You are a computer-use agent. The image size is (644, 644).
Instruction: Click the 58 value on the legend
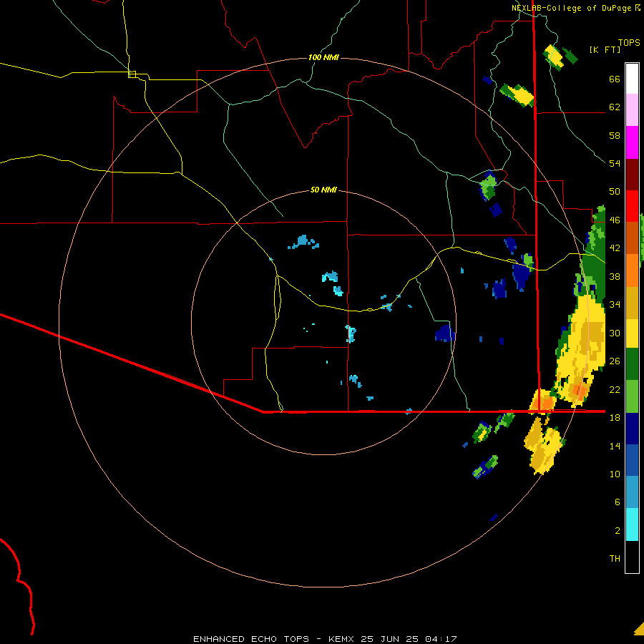615,135
